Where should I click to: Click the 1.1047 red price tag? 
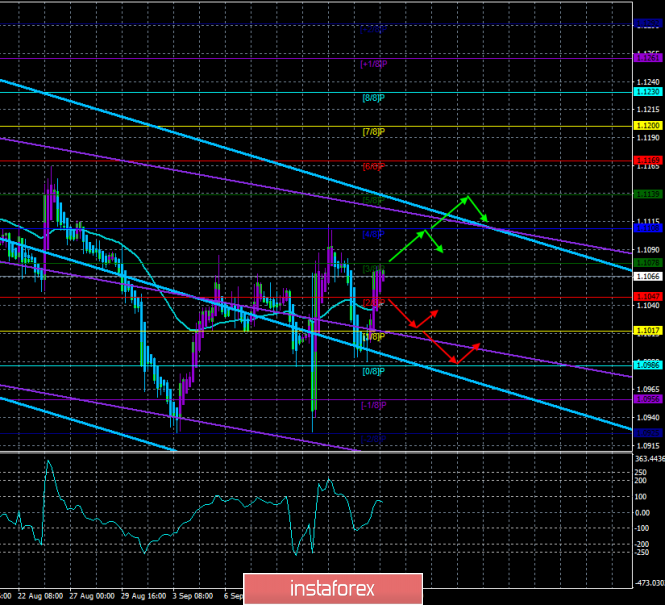click(x=648, y=297)
